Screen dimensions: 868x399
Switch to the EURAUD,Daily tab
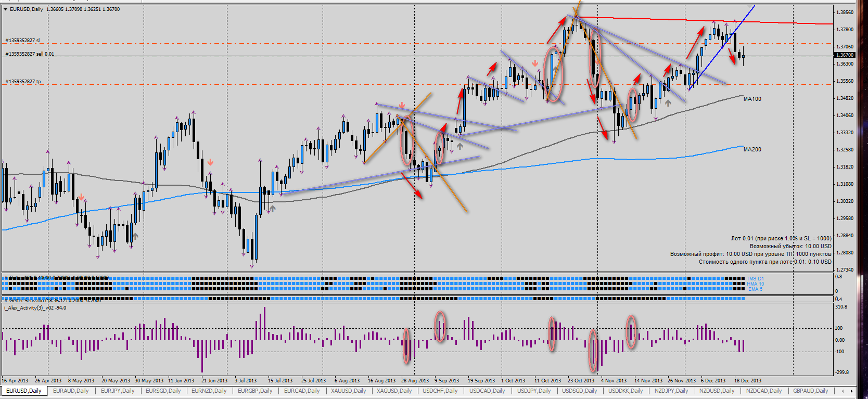click(x=71, y=391)
